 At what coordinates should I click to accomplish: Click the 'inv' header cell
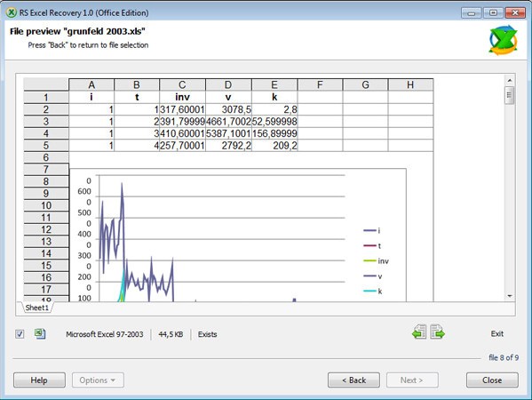(183, 97)
